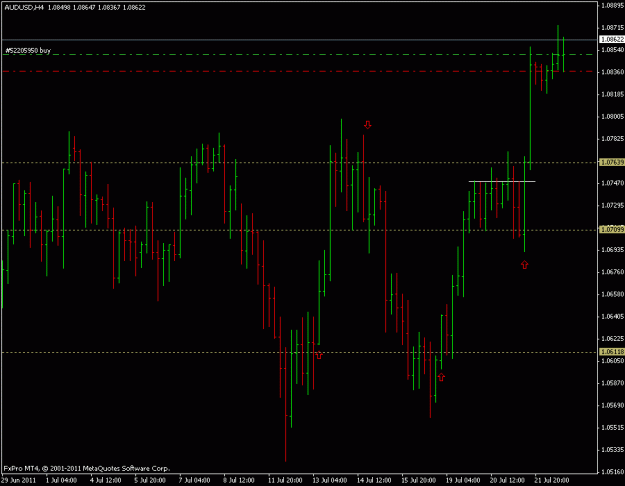625x486 pixels.
Task: Select the green dashed buy order line
Action: (298, 54)
